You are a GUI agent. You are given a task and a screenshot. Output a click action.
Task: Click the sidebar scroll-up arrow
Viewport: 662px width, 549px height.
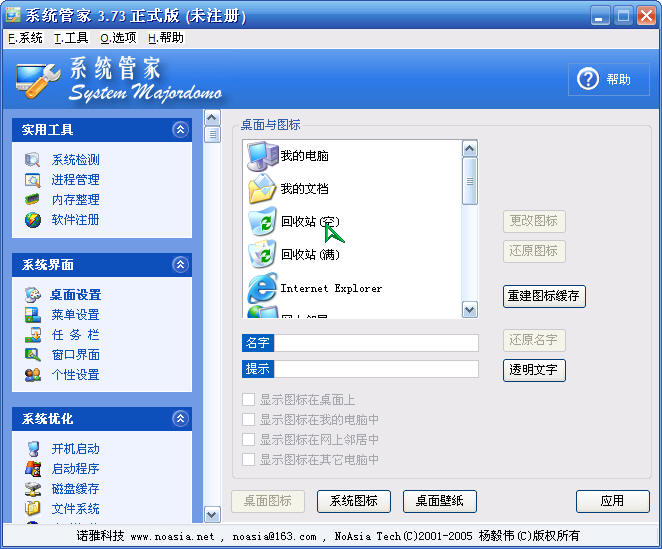tap(212, 117)
